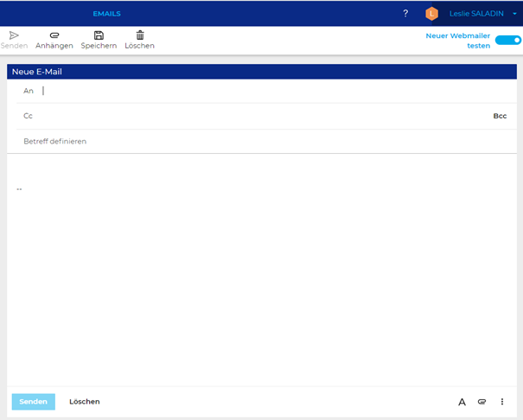Screen dimensions: 523x420
Task: Show the Bcc field
Action: 500,116
